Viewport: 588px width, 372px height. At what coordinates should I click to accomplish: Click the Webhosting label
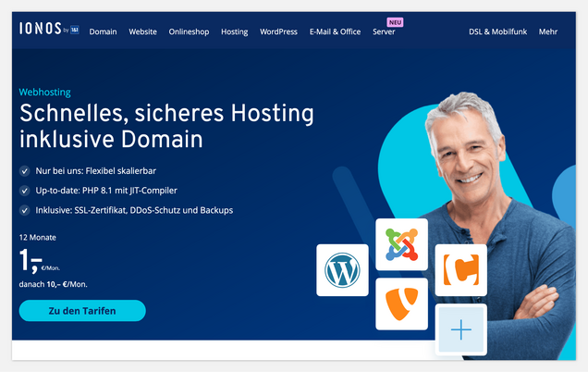tap(44, 92)
